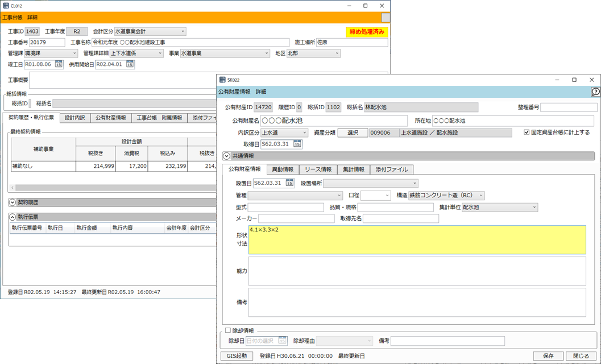This screenshot has height=364, width=601.
Task: Click gray square button in CL012 orange header
Action: pos(386,18)
